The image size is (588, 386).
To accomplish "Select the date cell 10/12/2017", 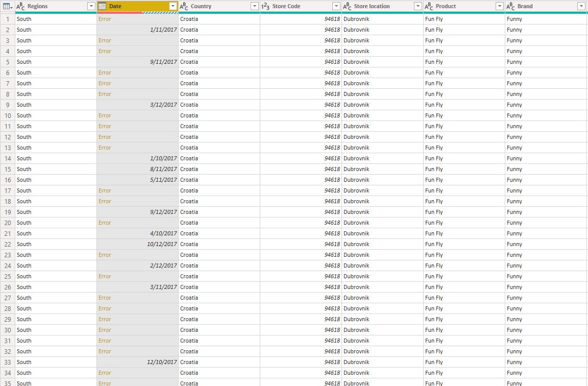I will pos(138,244).
